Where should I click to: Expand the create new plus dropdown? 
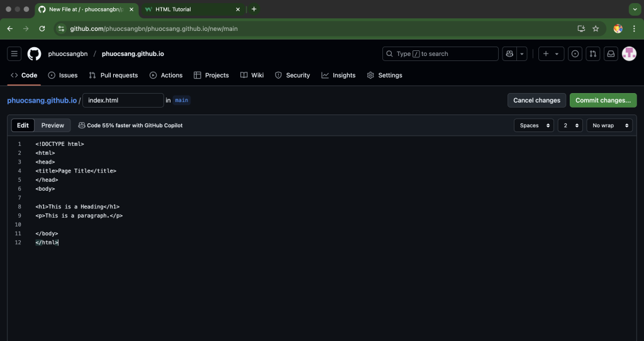point(551,54)
